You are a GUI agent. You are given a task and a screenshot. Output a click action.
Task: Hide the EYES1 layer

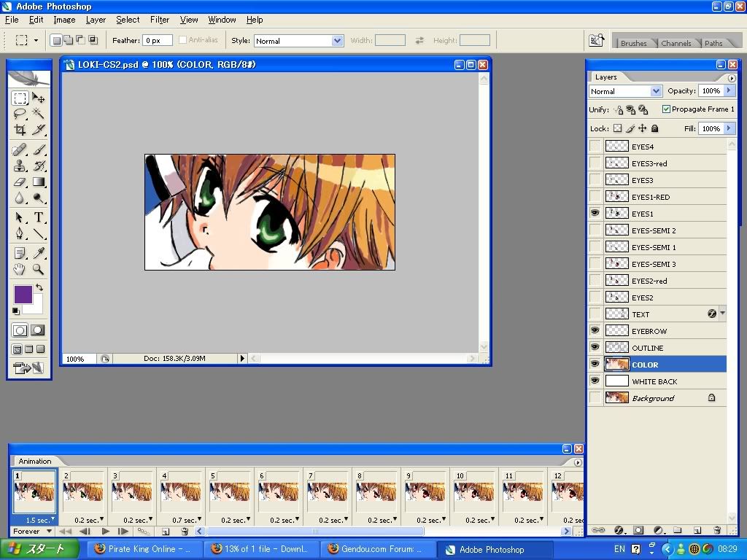click(595, 214)
